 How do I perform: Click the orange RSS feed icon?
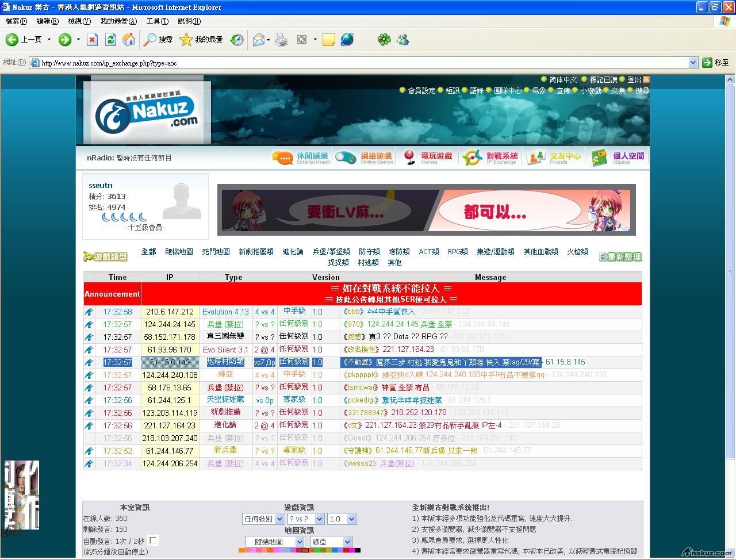pyautogui.click(x=646, y=79)
